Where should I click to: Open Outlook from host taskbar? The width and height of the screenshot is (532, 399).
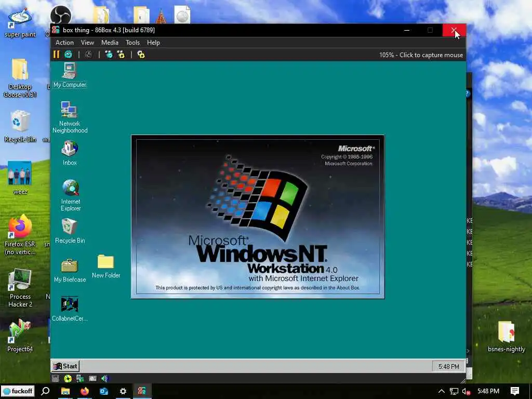pos(104,391)
